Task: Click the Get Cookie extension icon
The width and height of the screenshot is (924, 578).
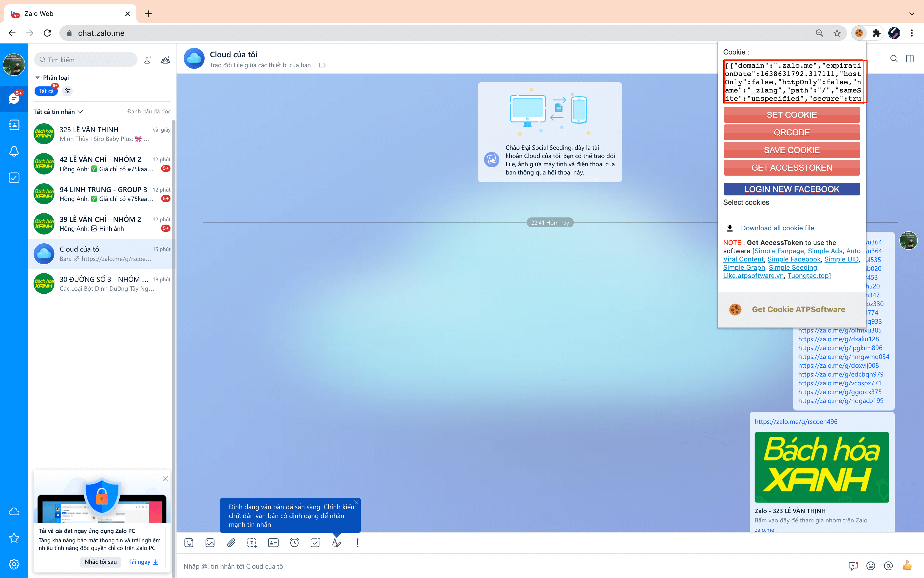Action: 859,33
